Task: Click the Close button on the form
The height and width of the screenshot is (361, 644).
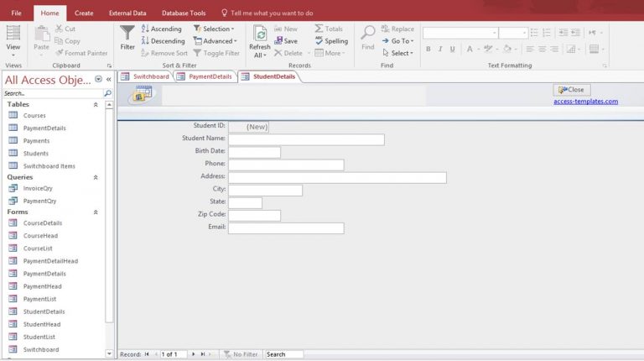Action: coord(571,90)
